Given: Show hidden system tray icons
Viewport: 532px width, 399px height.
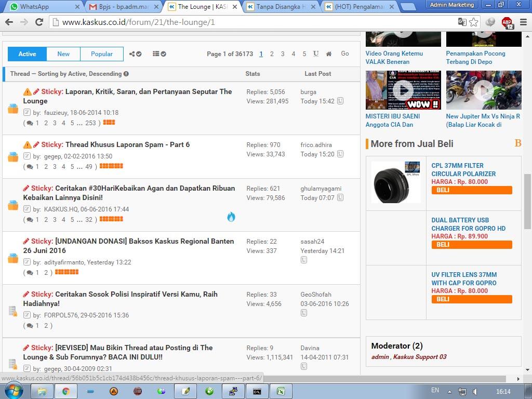Looking at the screenshot, I should click(x=449, y=392).
